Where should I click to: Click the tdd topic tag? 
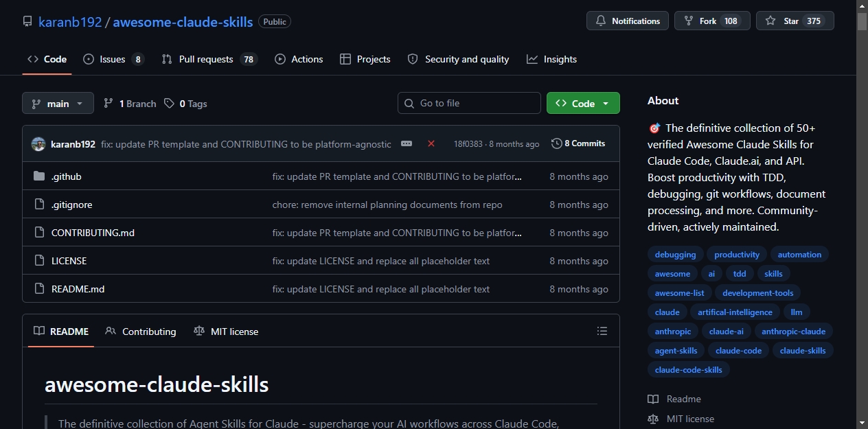coord(740,274)
